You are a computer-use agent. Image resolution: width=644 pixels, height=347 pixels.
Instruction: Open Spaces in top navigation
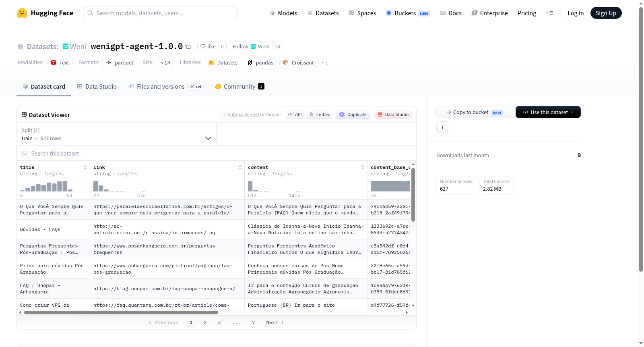click(363, 13)
